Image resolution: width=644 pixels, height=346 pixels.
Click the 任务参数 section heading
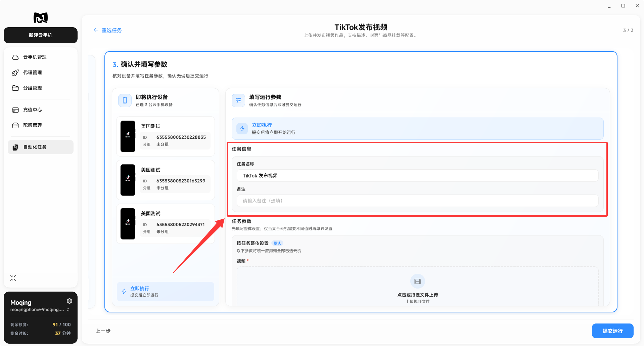coord(241,221)
